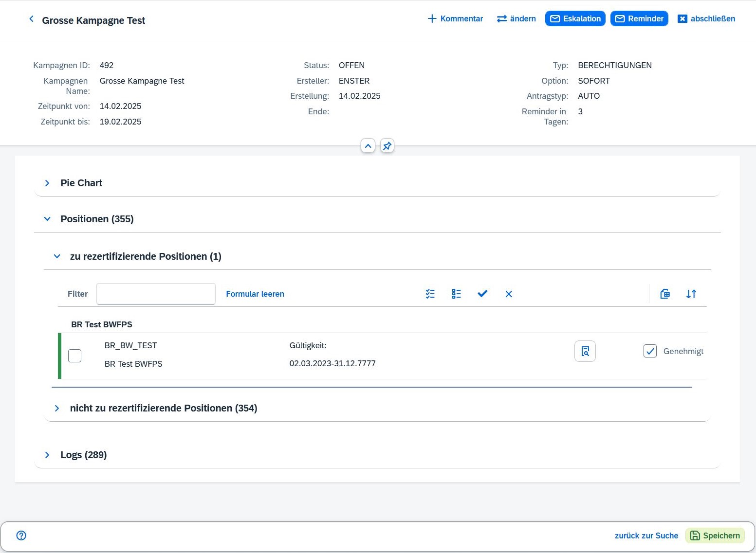Screen dimensions: 756x553
Task: Click the Eskalation button
Action: point(575,18)
